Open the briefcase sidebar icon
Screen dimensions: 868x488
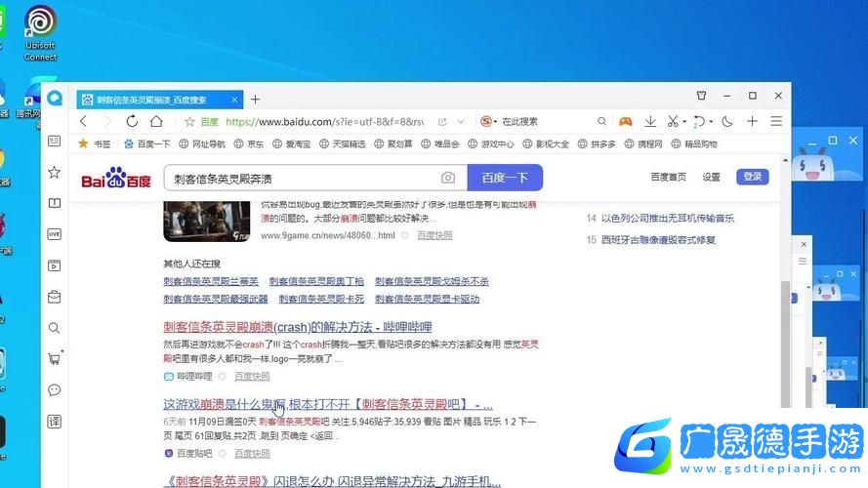click(55, 297)
